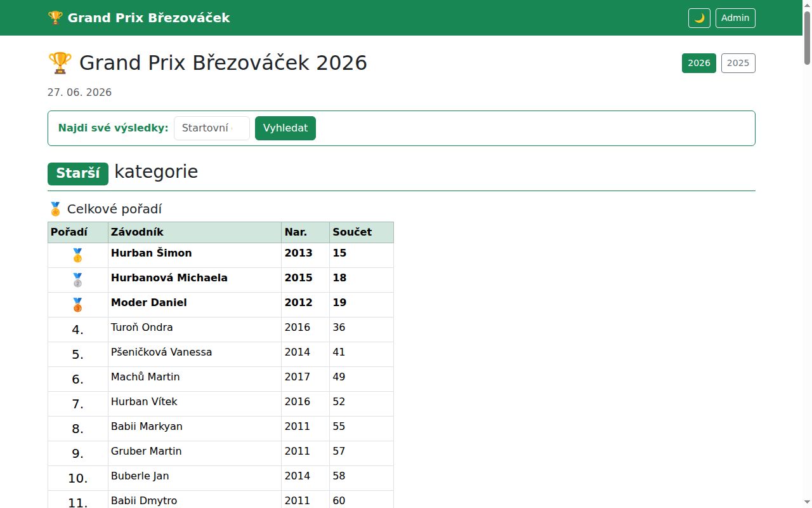812x508 pixels.
Task: Click the scrollbar up arrow
Action: point(807,4)
